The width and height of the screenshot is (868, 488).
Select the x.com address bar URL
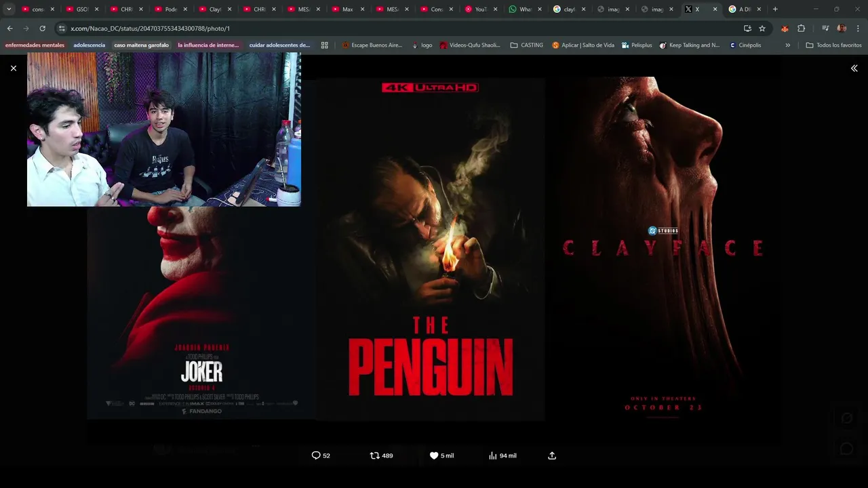(x=150, y=28)
